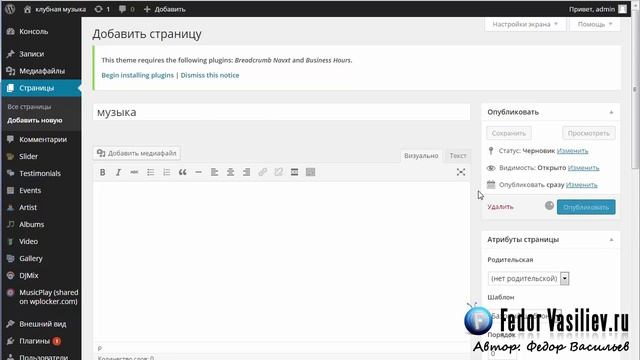Open Все страницы submenu link
This screenshot has width=640, height=360.
click(x=29, y=107)
